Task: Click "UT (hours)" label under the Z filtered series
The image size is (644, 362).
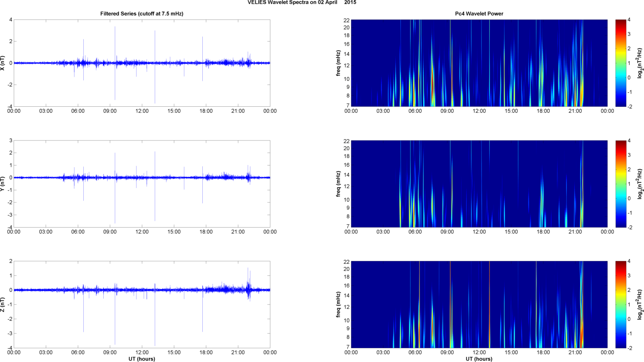Action: [x=142, y=359]
